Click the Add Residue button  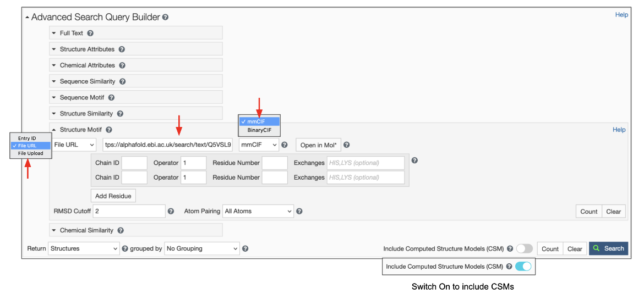click(x=113, y=196)
